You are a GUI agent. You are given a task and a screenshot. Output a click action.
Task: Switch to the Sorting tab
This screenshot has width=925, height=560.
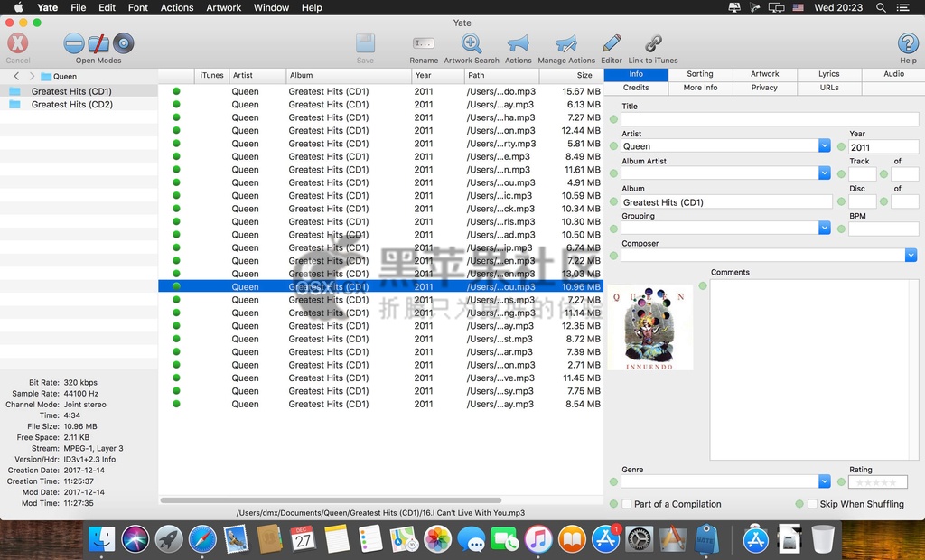[x=700, y=74]
